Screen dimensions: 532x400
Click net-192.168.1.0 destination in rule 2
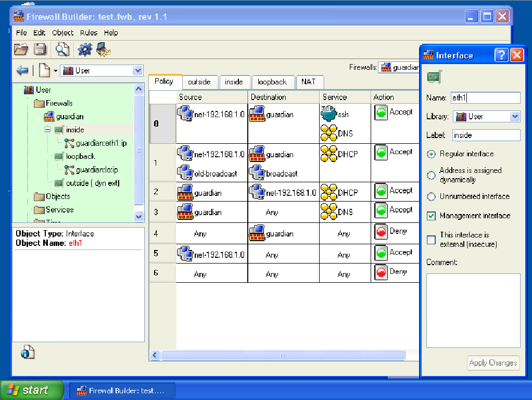click(x=283, y=192)
